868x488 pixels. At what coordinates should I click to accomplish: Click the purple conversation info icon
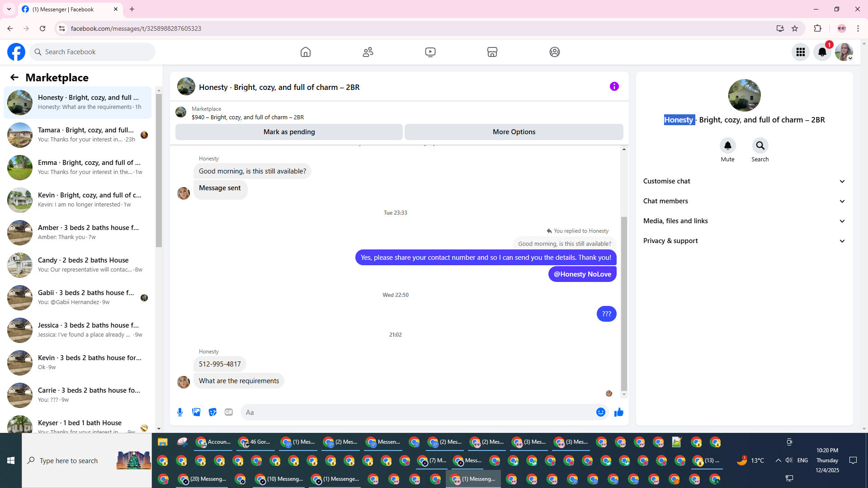pyautogui.click(x=614, y=86)
